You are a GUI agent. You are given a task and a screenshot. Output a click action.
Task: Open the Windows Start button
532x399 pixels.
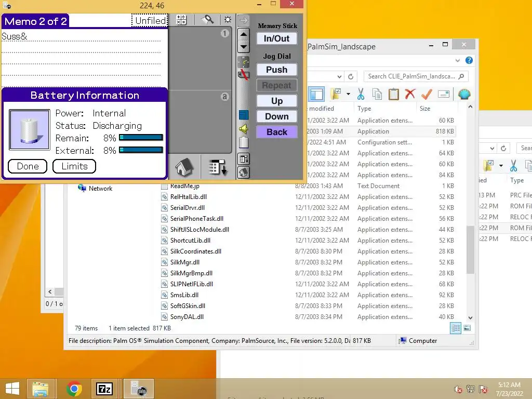tap(12, 389)
